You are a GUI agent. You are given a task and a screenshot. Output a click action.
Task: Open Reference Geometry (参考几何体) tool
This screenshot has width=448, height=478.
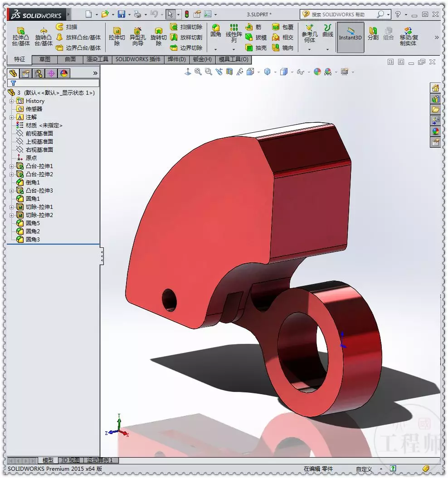pyautogui.click(x=309, y=34)
